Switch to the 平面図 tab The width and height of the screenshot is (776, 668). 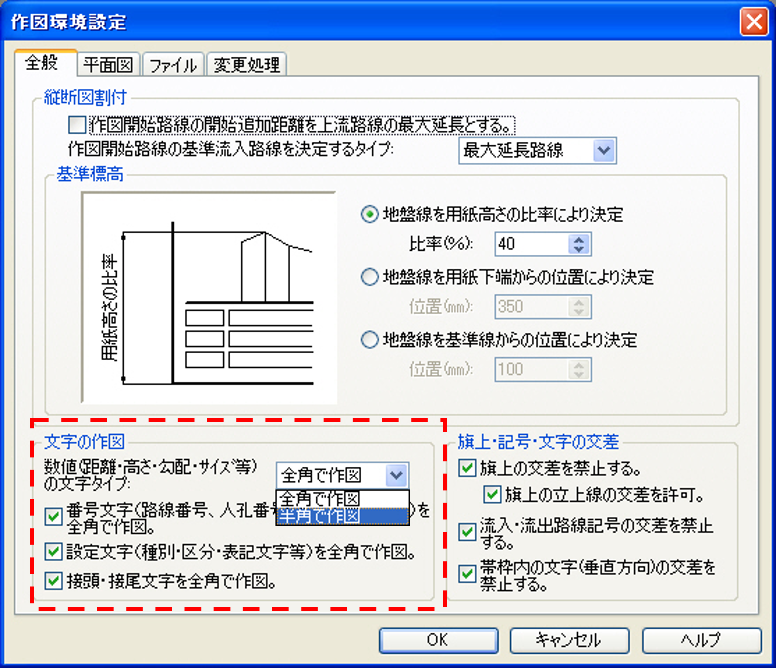[x=109, y=65]
